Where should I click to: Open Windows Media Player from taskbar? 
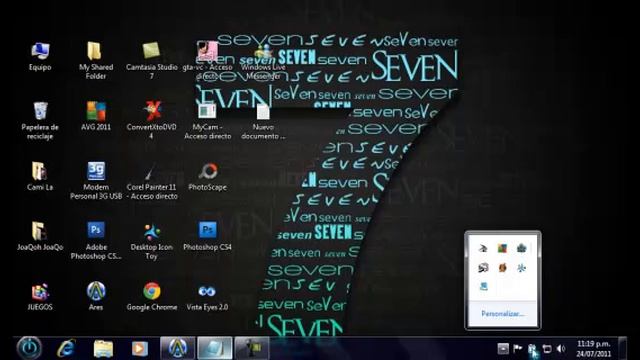pyautogui.click(x=140, y=348)
